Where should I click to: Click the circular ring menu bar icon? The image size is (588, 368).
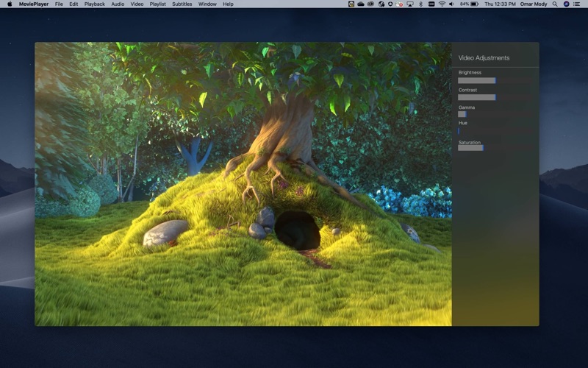390,4
